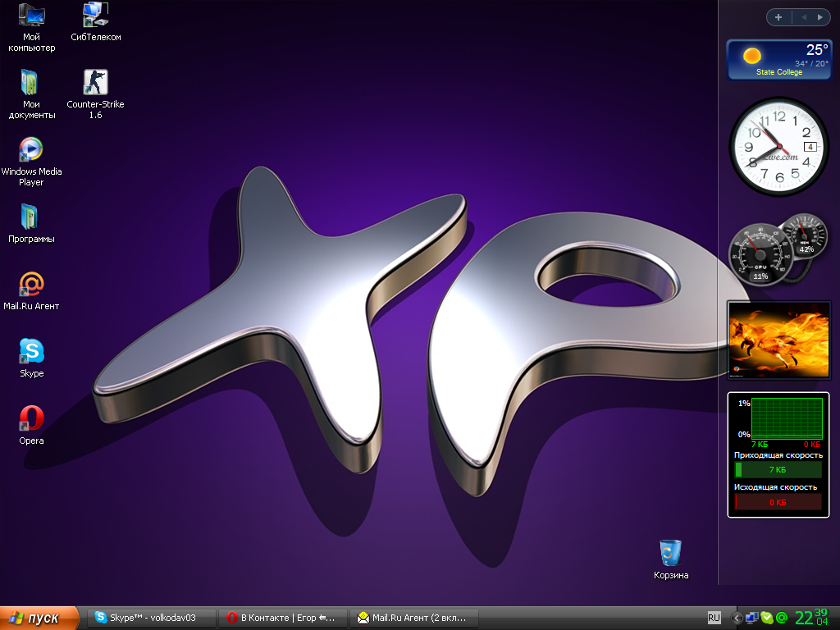Image resolution: width=840 pixels, height=630 pixels.
Task: Open the RU language switcher
Action: [x=714, y=617]
